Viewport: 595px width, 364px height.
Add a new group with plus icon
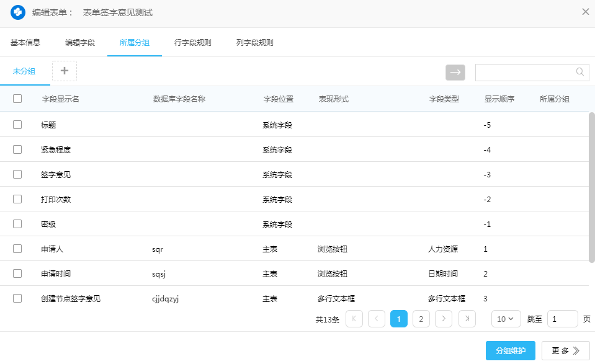coord(65,71)
